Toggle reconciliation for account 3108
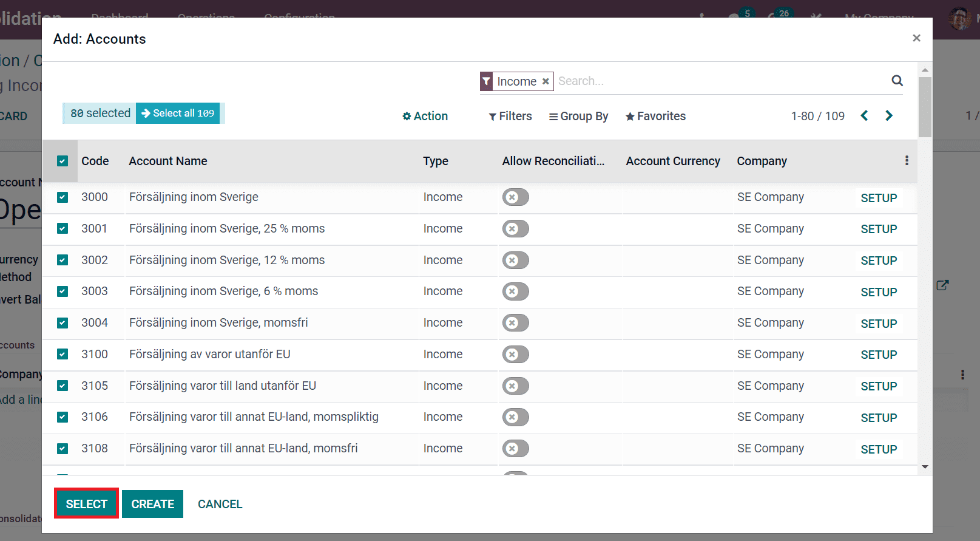 (x=516, y=449)
